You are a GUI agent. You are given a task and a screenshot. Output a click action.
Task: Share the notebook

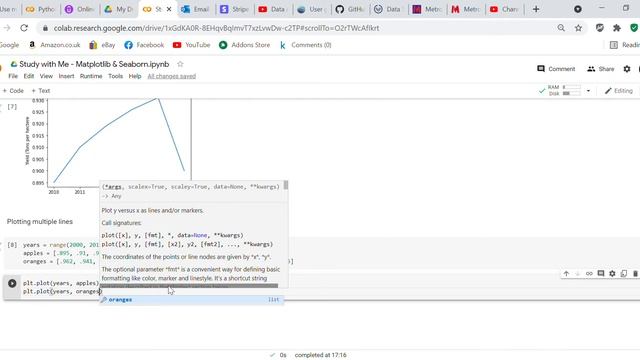click(600, 69)
